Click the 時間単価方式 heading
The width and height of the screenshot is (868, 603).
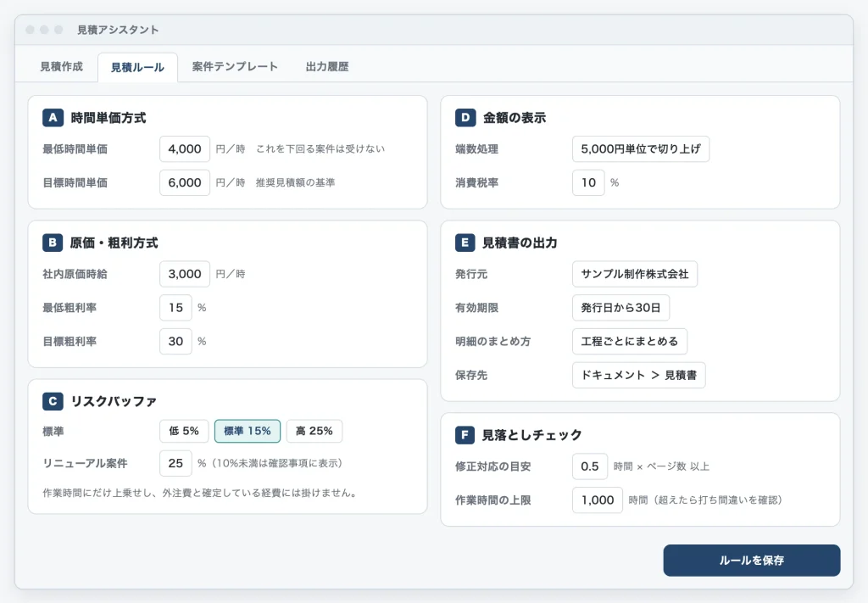click(108, 118)
